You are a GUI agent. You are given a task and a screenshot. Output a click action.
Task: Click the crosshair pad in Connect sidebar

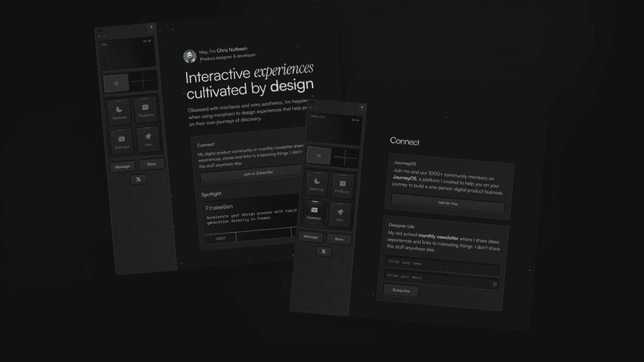point(345,158)
